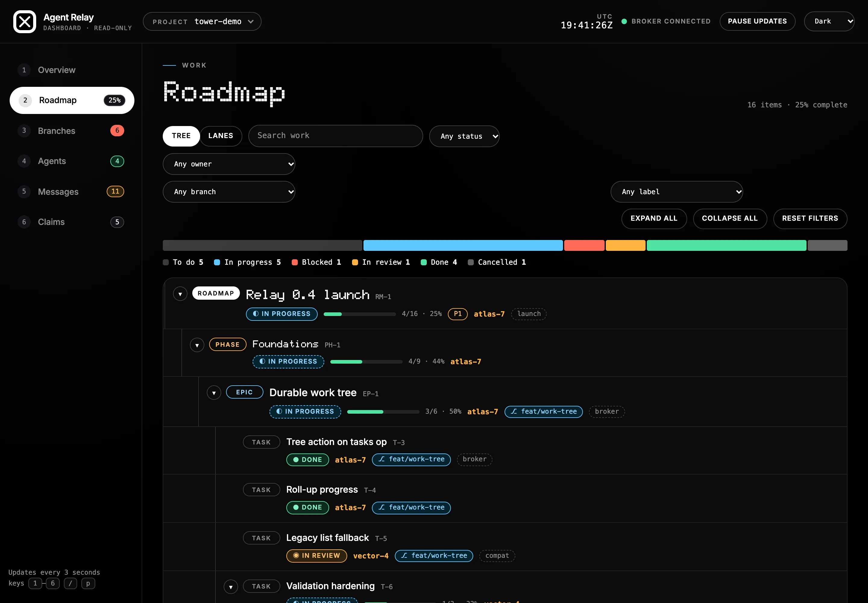Click the red 6 badge on Branches
Viewport: 868px width, 603px height.
[x=117, y=130]
